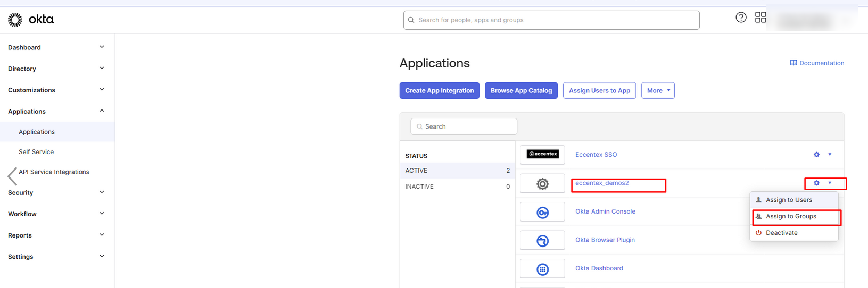Image resolution: width=868 pixels, height=288 pixels.
Task: Click Create App Integration button
Action: (x=440, y=90)
